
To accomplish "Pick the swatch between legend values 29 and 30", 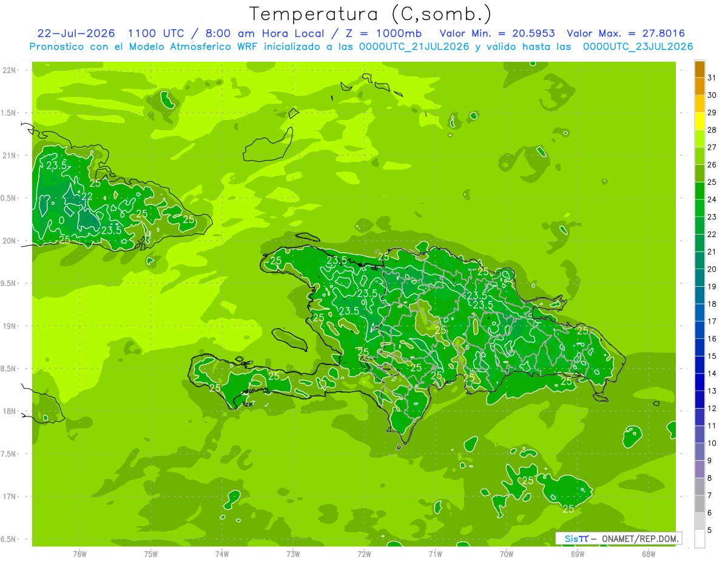I will (699, 104).
